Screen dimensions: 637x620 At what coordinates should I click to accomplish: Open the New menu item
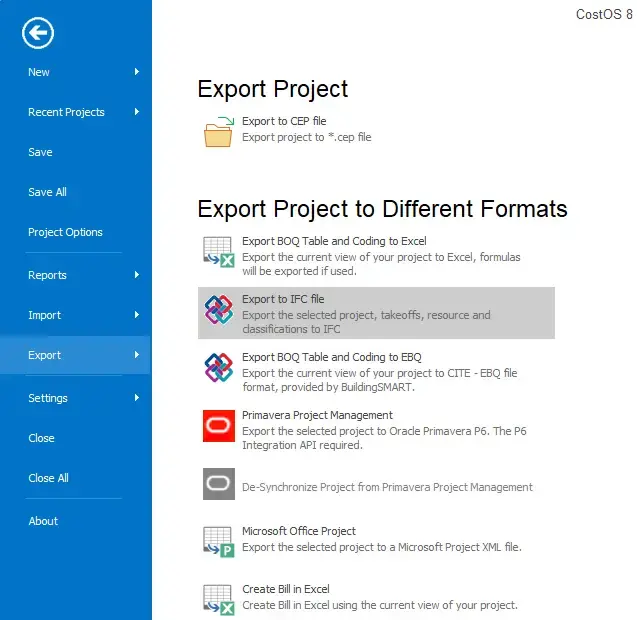tap(39, 72)
